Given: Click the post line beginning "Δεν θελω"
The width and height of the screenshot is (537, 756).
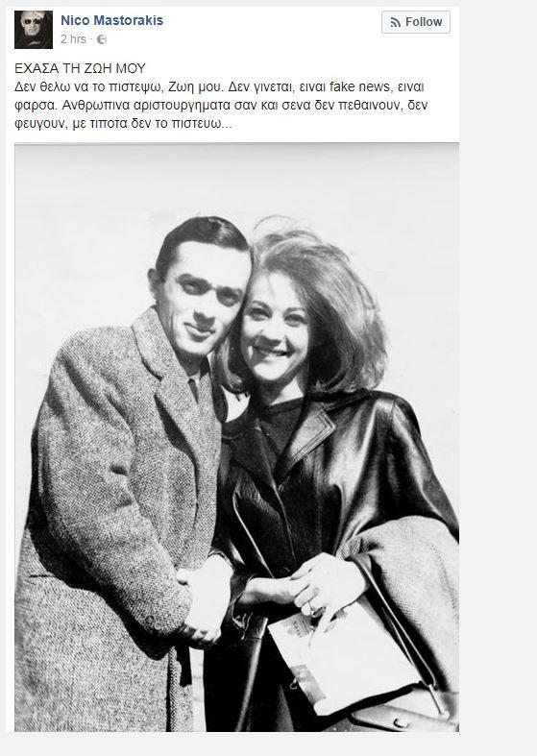Looking at the screenshot, I should pos(219,86).
